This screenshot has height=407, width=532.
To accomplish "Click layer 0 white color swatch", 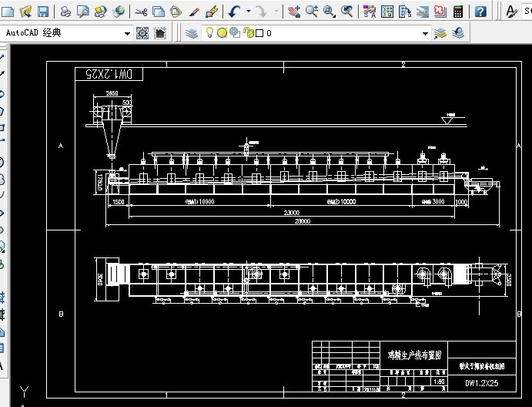I will click(259, 33).
